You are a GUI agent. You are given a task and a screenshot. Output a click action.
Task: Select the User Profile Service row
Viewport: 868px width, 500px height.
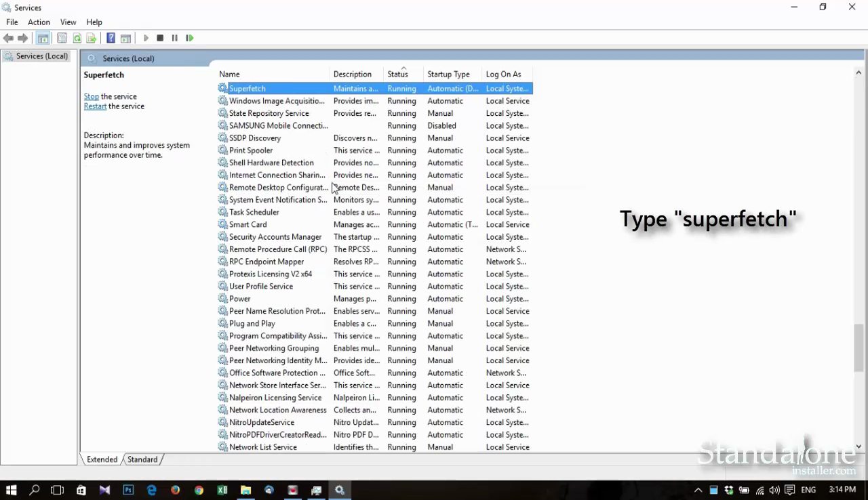point(375,287)
